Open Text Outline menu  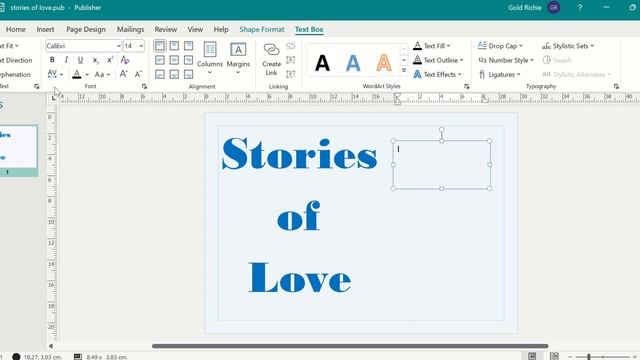[x=438, y=60]
